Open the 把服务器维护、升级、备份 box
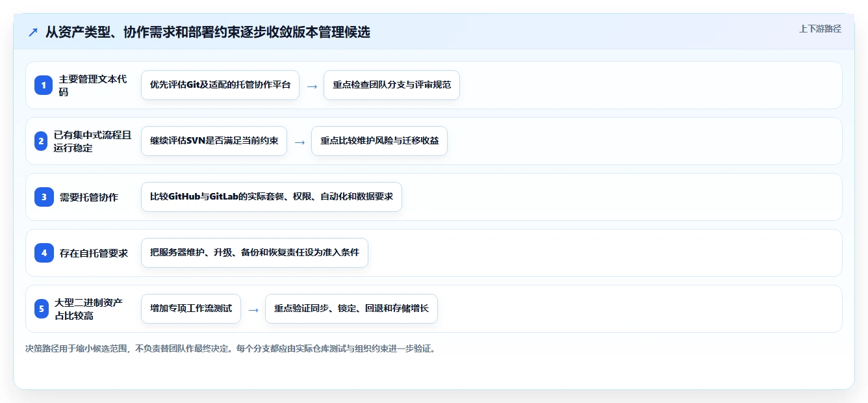Image resolution: width=868 pixels, height=403 pixels. coord(255,253)
